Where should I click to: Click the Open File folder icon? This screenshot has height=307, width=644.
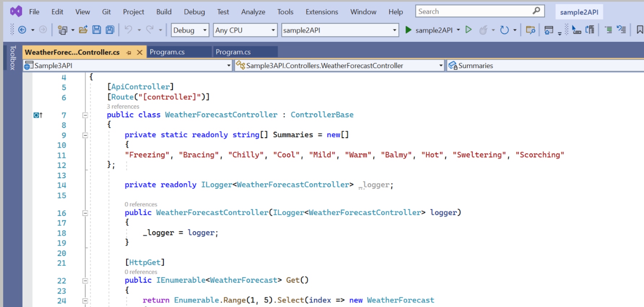[83, 30]
